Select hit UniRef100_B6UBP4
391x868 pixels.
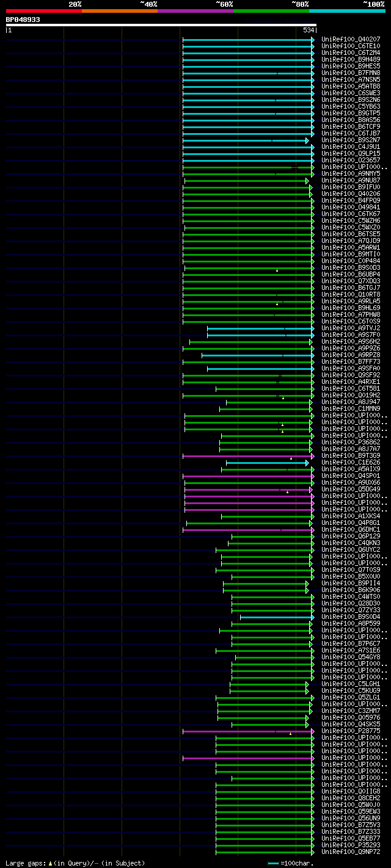point(351,274)
